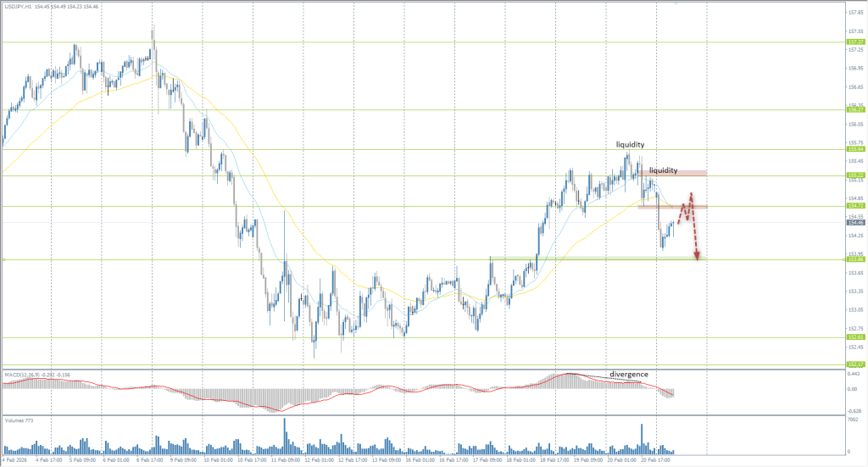
Task: Select the 154.72 level price tag
Action: [x=855, y=206]
